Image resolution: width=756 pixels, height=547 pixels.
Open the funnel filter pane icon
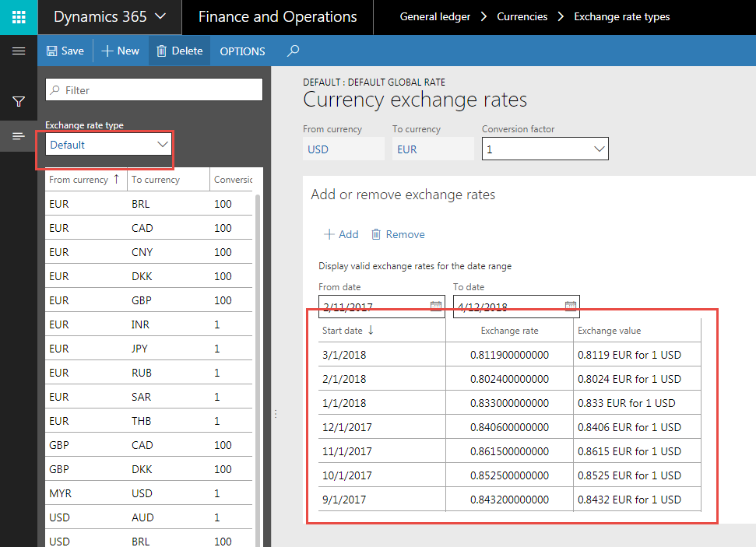click(19, 101)
